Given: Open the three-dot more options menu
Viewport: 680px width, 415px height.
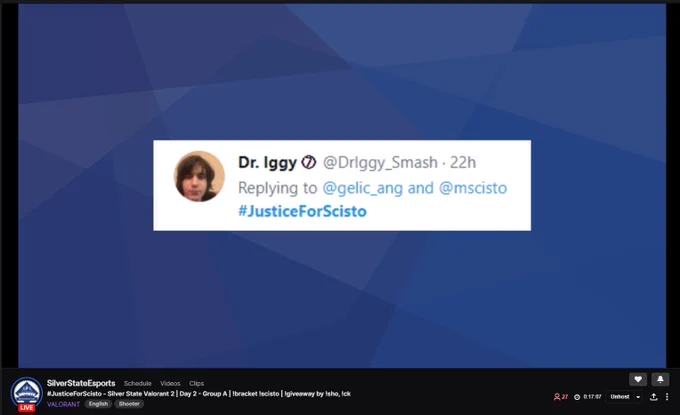Looking at the screenshot, I should click(667, 397).
